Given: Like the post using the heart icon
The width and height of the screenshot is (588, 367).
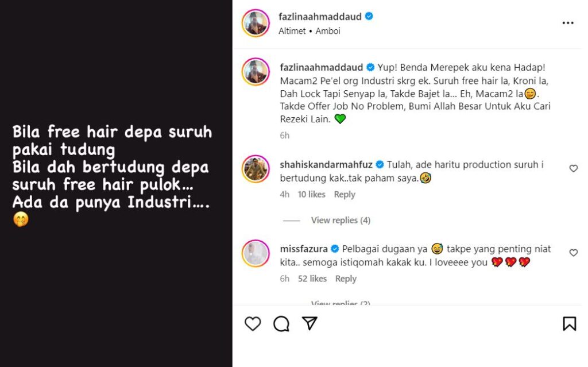Looking at the screenshot, I should click(x=252, y=324).
